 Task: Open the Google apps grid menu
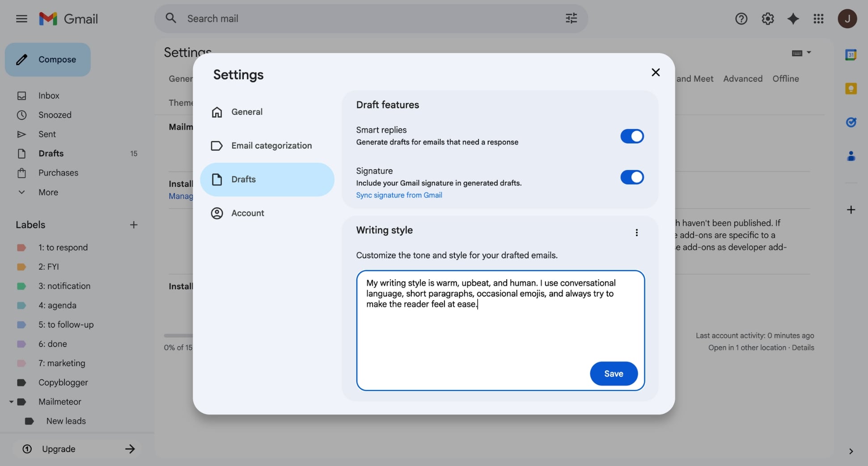click(x=819, y=19)
